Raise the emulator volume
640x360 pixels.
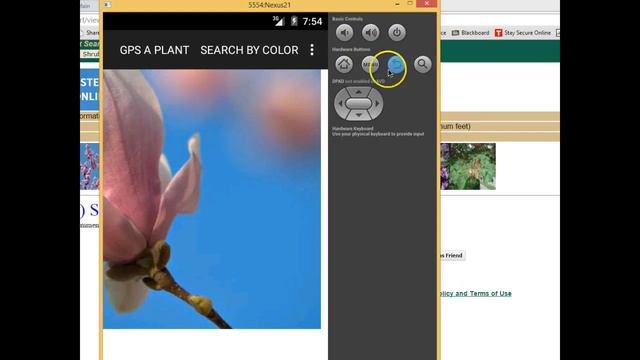pyautogui.click(x=371, y=33)
